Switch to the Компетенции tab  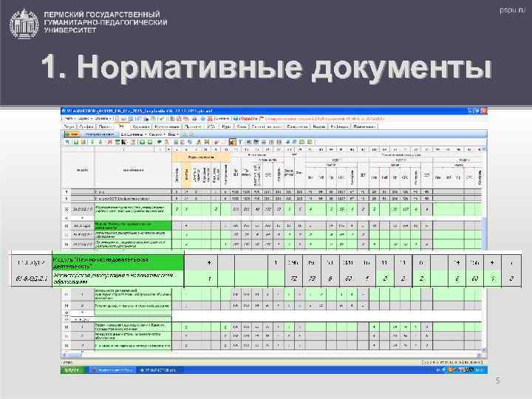(x=166, y=127)
